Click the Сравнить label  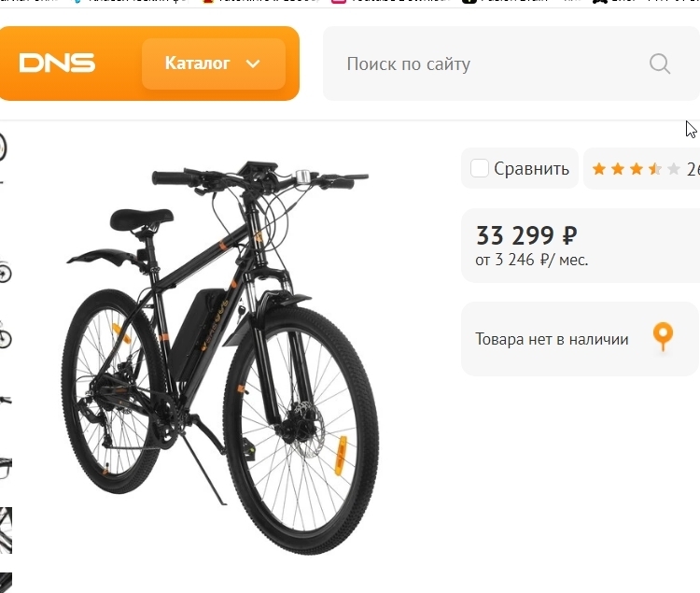(531, 169)
